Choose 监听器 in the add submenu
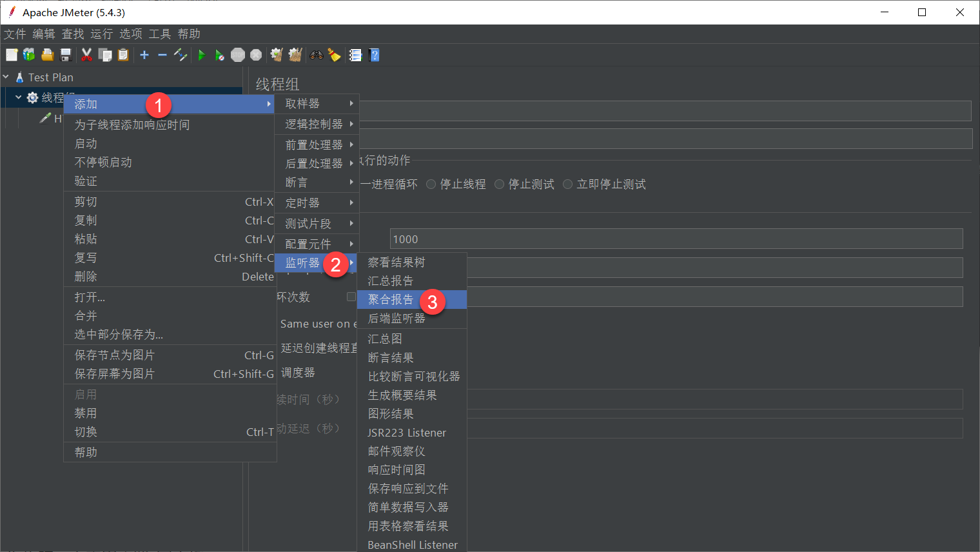 pyautogui.click(x=317, y=263)
